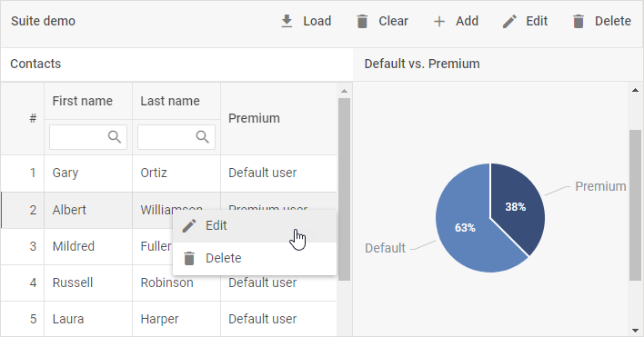Click the Add button label
Screen dimensions: 644x337
tap(467, 21)
